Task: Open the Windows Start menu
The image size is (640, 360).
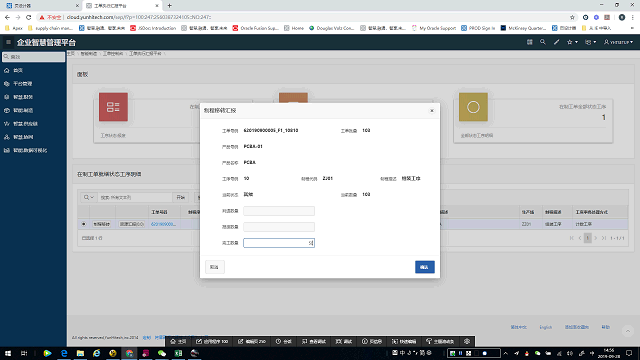Action: (8, 353)
